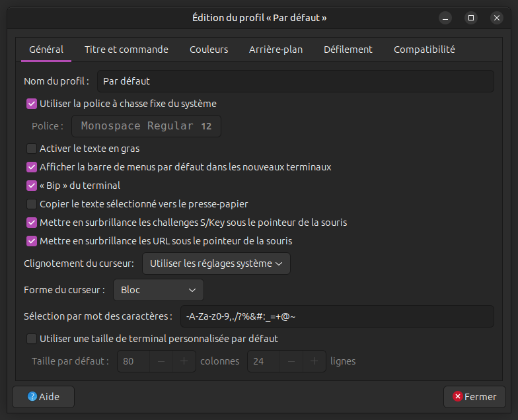Click the blue question mark Aide icon
Image resolution: width=518 pixels, height=420 pixels.
32,396
